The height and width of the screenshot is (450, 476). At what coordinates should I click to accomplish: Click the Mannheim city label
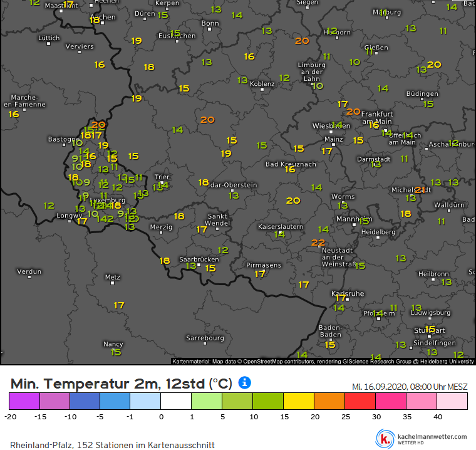(354, 219)
